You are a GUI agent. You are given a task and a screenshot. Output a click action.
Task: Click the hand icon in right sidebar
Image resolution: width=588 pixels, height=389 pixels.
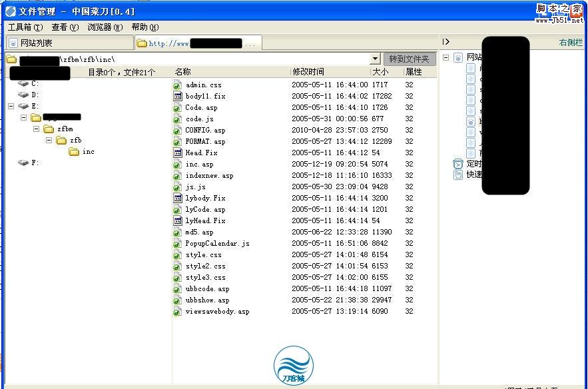click(458, 175)
